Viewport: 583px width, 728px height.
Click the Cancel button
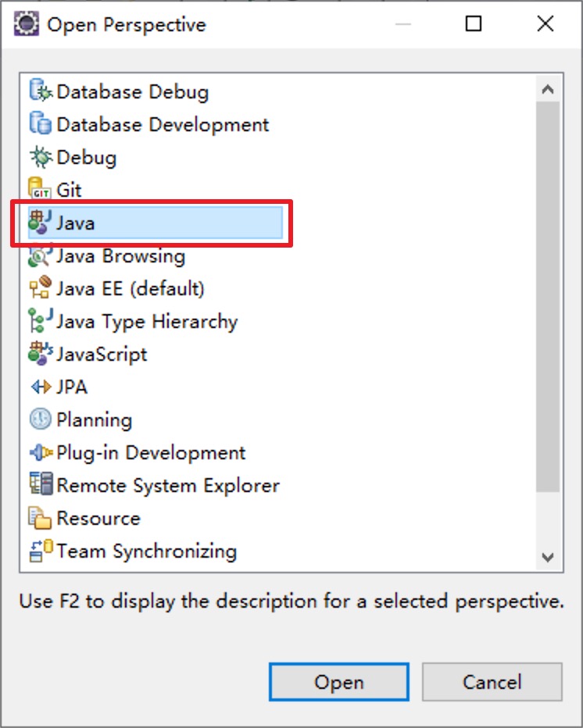click(x=492, y=682)
